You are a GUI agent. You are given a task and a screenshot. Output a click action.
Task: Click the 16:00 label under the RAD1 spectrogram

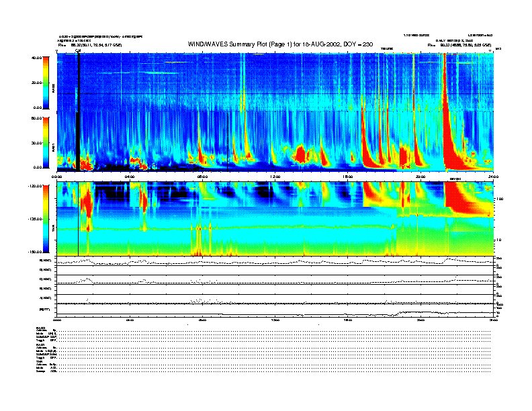click(x=348, y=177)
